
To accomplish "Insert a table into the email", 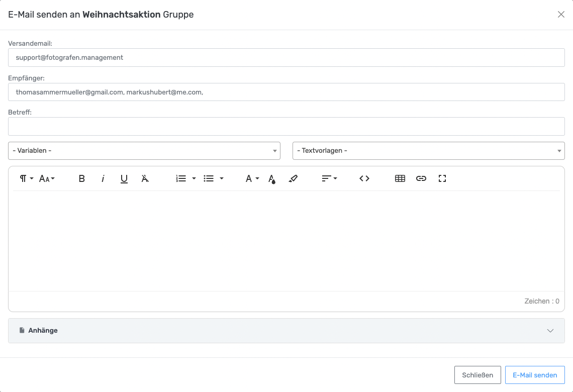I will tap(400, 178).
